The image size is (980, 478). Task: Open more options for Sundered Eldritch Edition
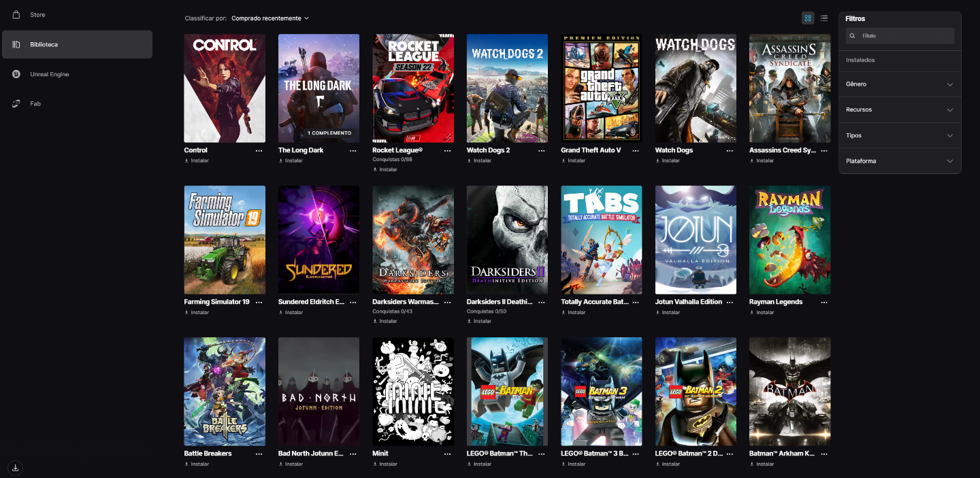[x=353, y=303]
